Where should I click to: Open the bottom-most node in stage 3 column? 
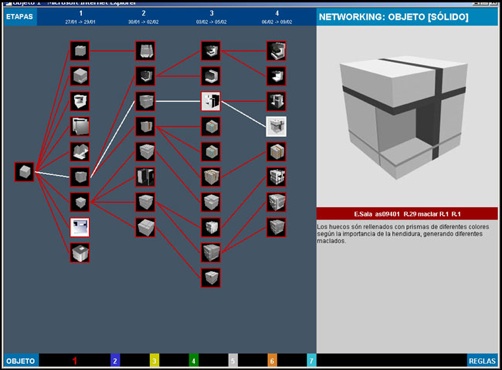(211, 278)
